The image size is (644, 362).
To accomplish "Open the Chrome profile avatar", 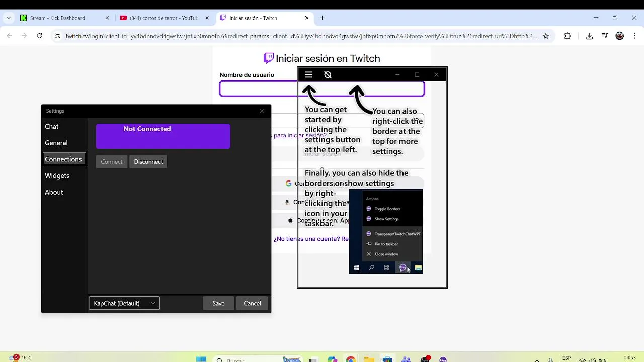I will coord(620,36).
